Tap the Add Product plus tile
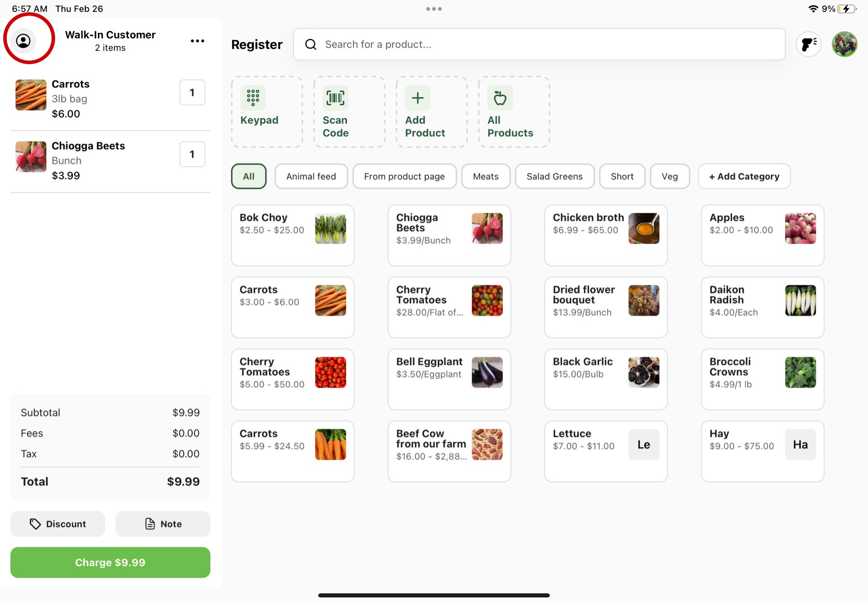 [431, 112]
